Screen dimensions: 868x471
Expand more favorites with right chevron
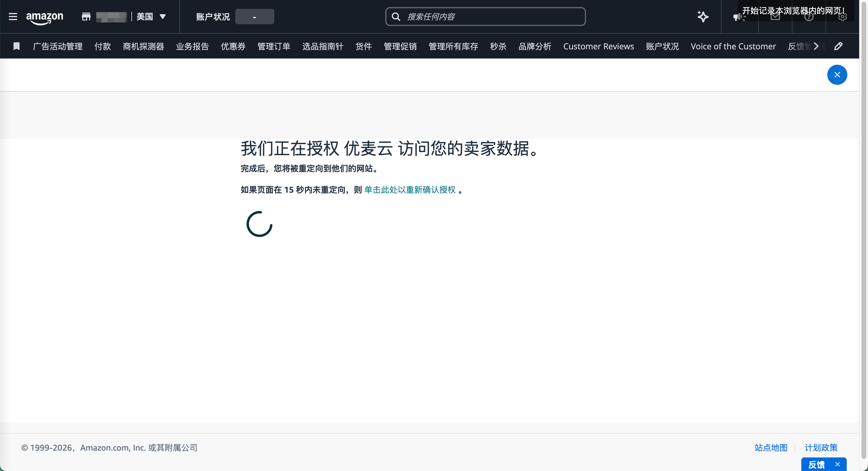click(x=816, y=46)
